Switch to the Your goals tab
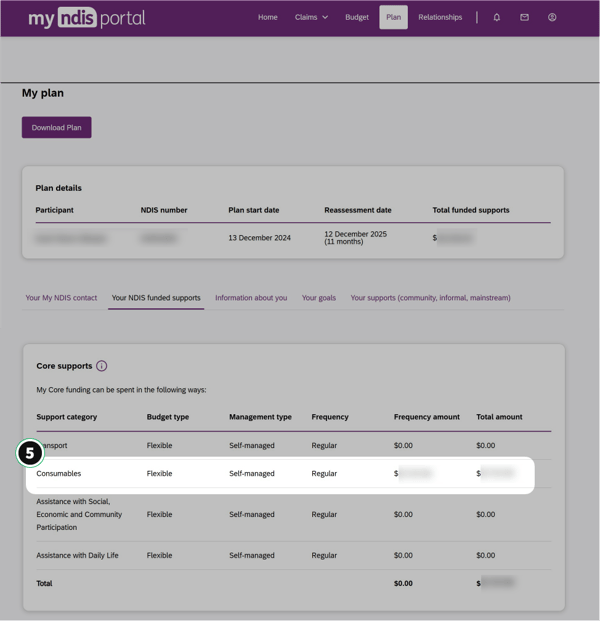 click(319, 298)
